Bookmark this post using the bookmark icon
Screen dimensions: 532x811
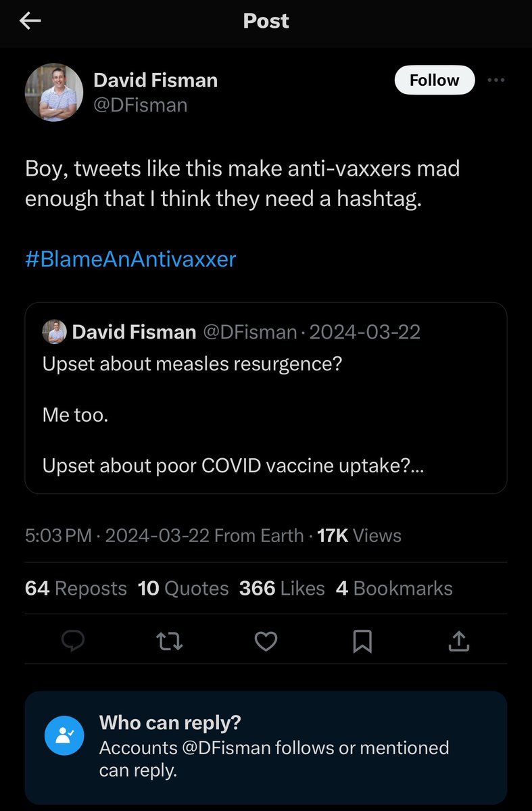(x=362, y=641)
